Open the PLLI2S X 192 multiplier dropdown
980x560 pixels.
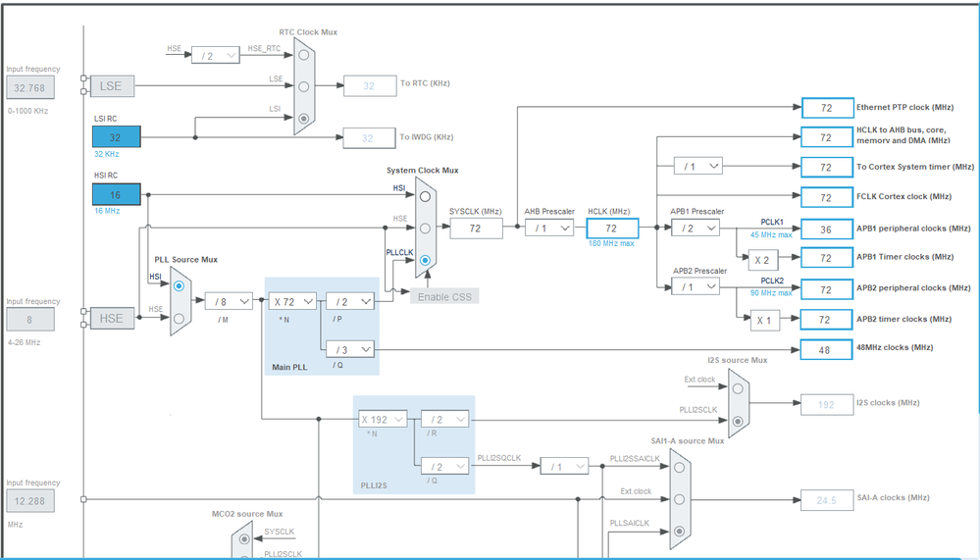384,420
